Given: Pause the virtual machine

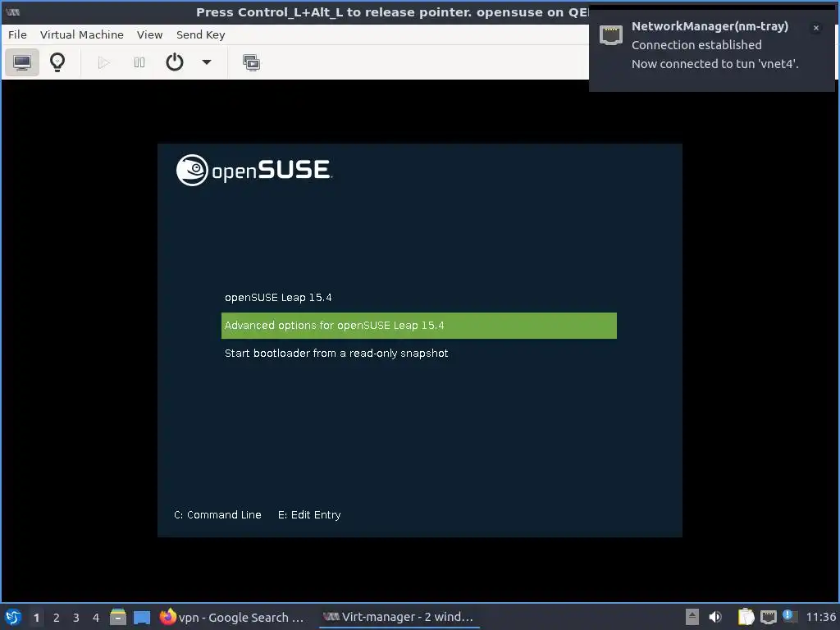Looking at the screenshot, I should point(139,62).
